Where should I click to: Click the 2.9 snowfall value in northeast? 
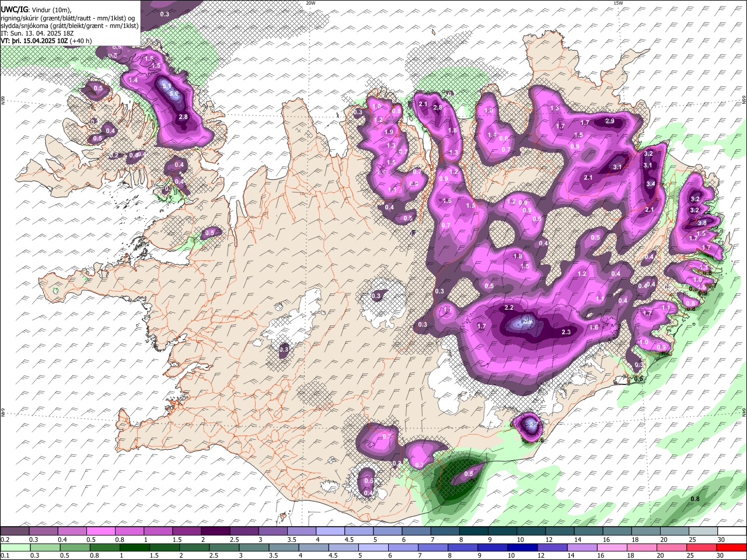click(610, 121)
